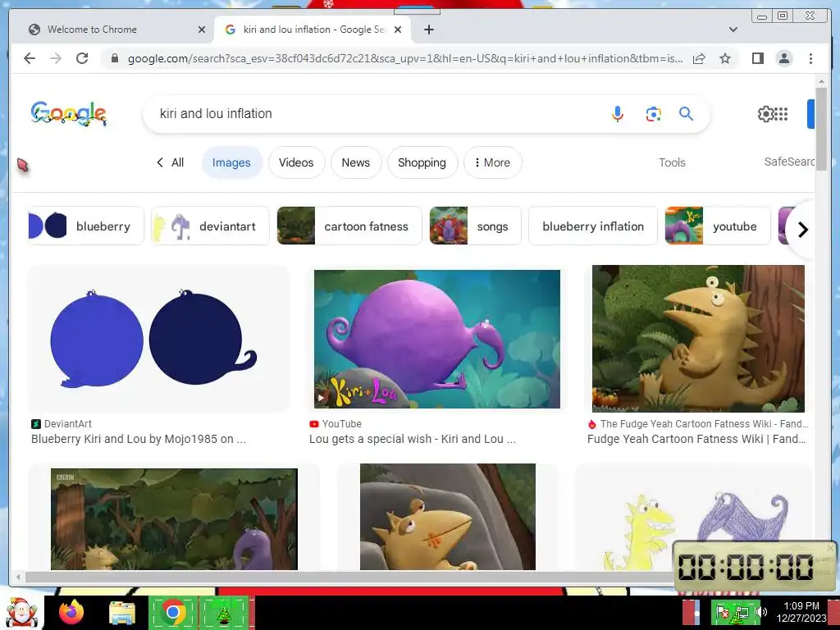The width and height of the screenshot is (840, 630).
Task: Click the vertical page scrollbar thumb
Action: tap(821, 129)
